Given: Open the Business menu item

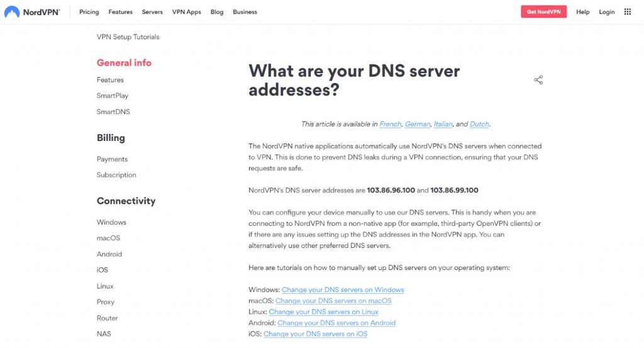Looking at the screenshot, I should [245, 12].
